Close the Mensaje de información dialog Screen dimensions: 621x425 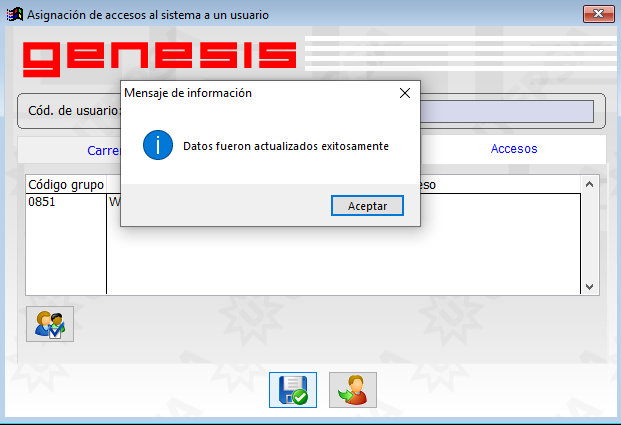click(405, 93)
